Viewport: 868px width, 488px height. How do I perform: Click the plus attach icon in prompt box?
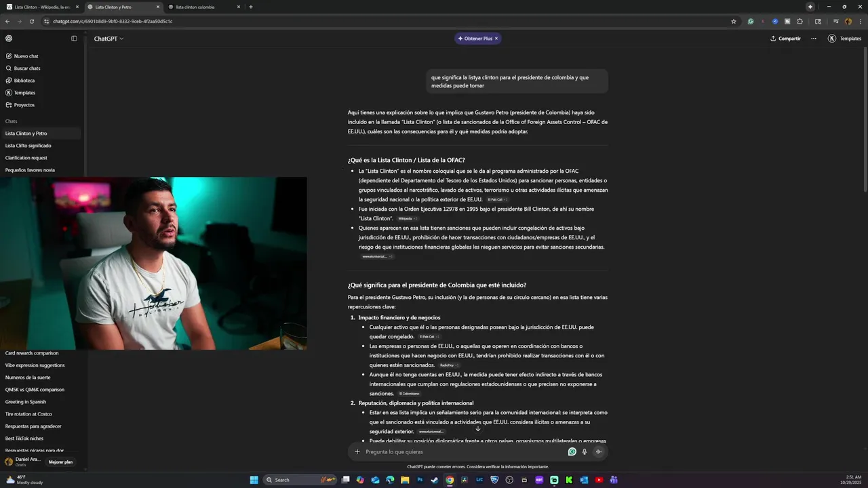(357, 452)
